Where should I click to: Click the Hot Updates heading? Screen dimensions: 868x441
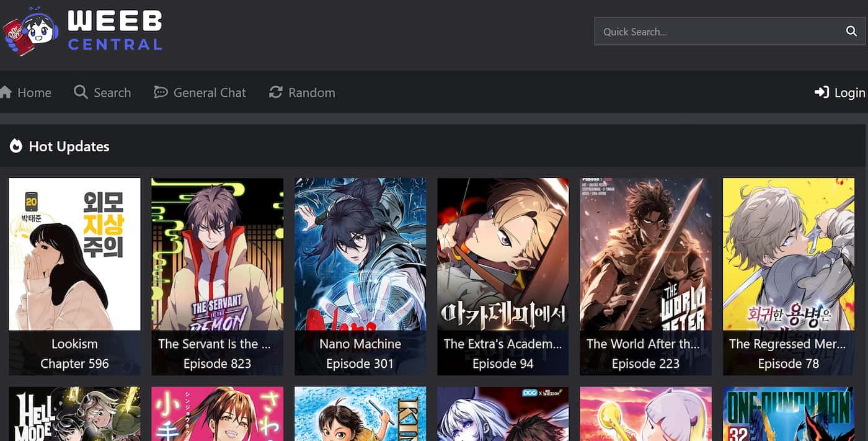69,146
